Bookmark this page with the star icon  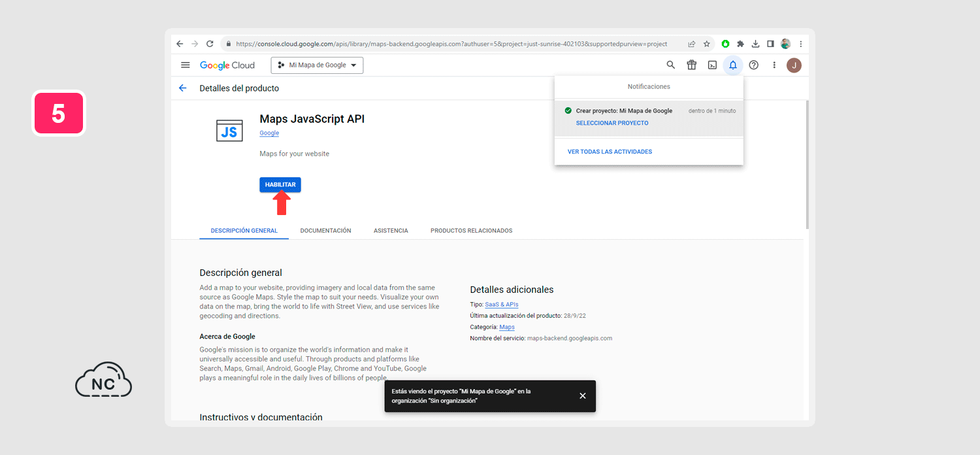706,44
